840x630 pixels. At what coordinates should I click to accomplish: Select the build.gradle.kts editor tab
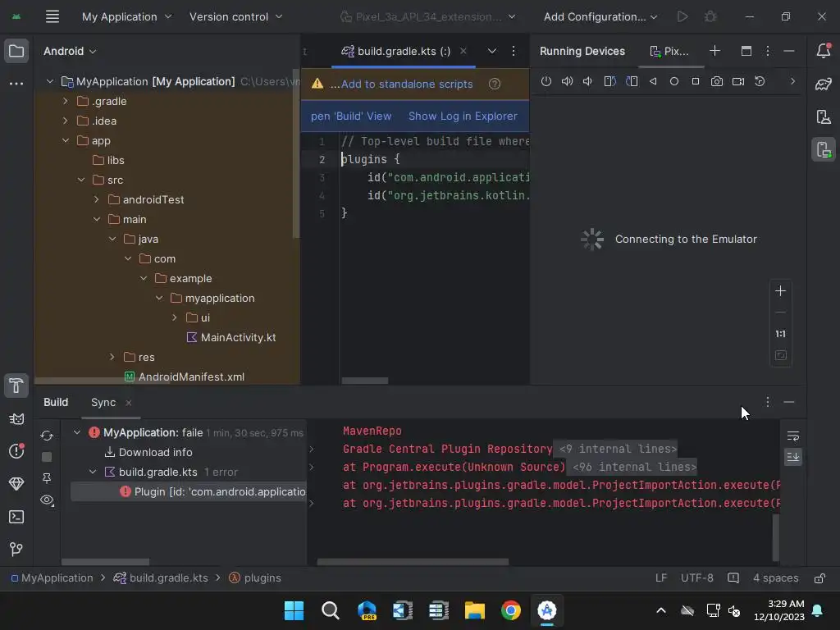click(404, 52)
